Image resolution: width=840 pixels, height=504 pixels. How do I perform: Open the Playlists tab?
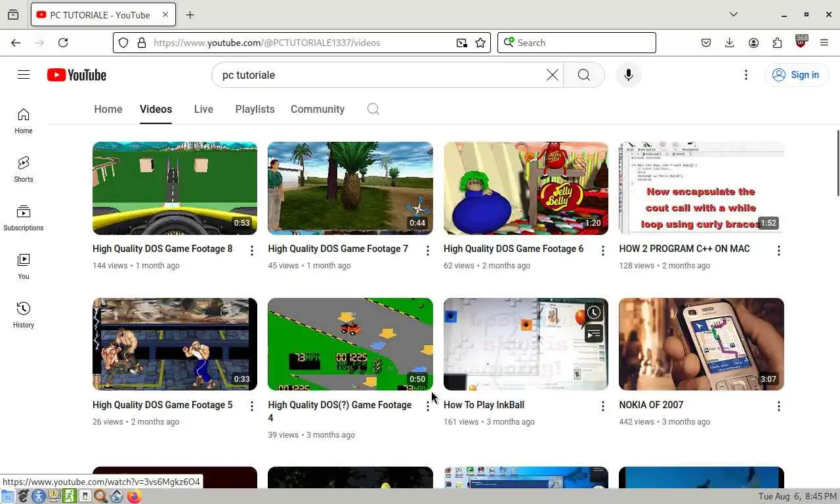(255, 109)
